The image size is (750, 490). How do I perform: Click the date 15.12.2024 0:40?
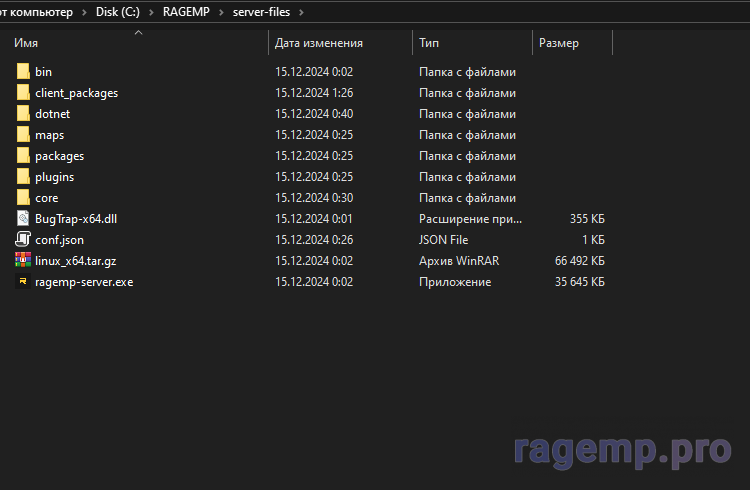tap(314, 114)
